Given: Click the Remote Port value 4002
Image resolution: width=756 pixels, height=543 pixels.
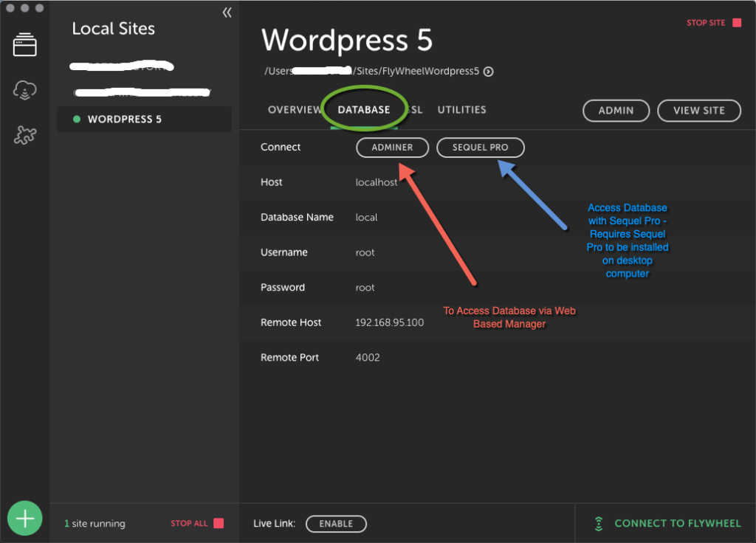Looking at the screenshot, I should click(368, 358).
